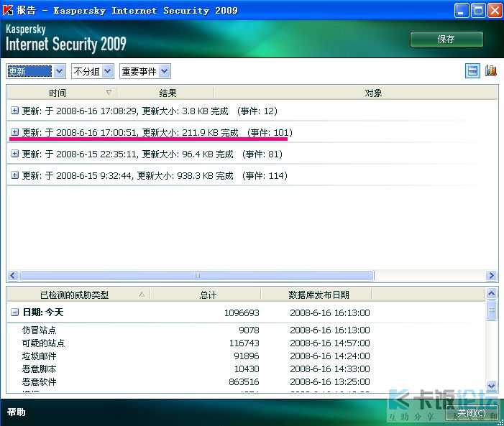Open the 重要事件 event filter dropdown
Image resolution: width=504 pixels, height=426 pixels.
(145, 71)
